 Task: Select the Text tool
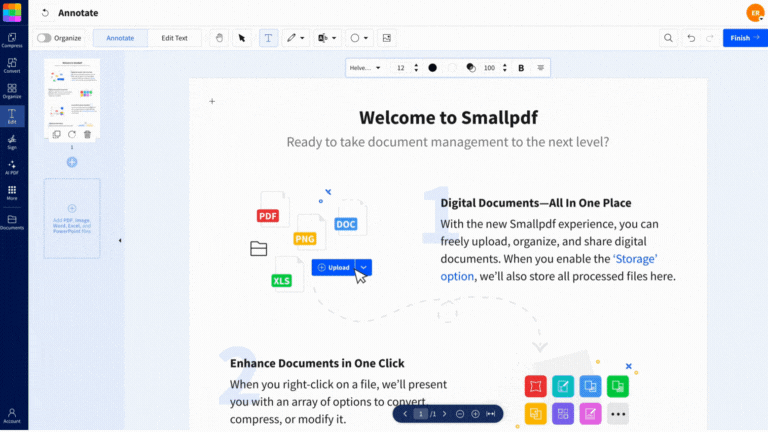(268, 38)
